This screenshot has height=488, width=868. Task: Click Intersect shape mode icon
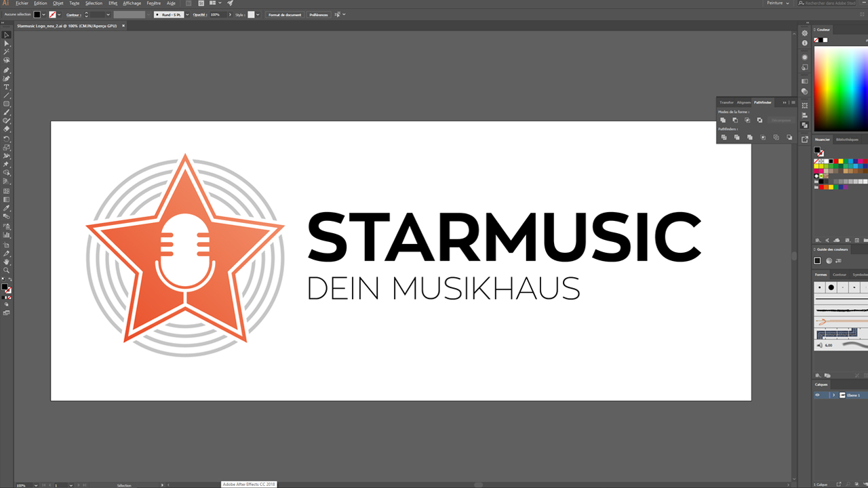tap(747, 120)
